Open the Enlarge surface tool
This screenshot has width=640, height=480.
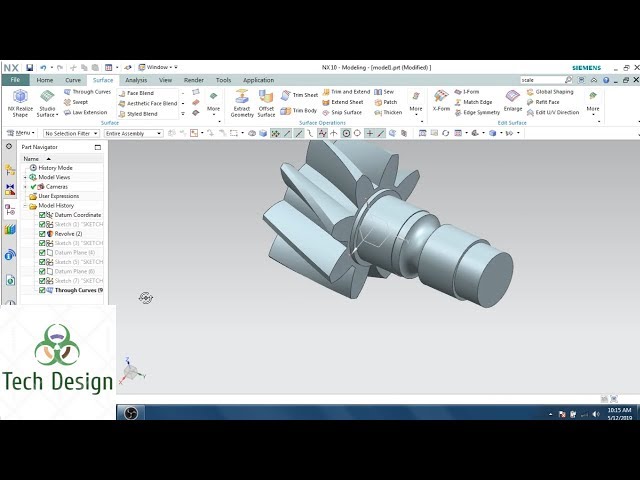point(513,101)
